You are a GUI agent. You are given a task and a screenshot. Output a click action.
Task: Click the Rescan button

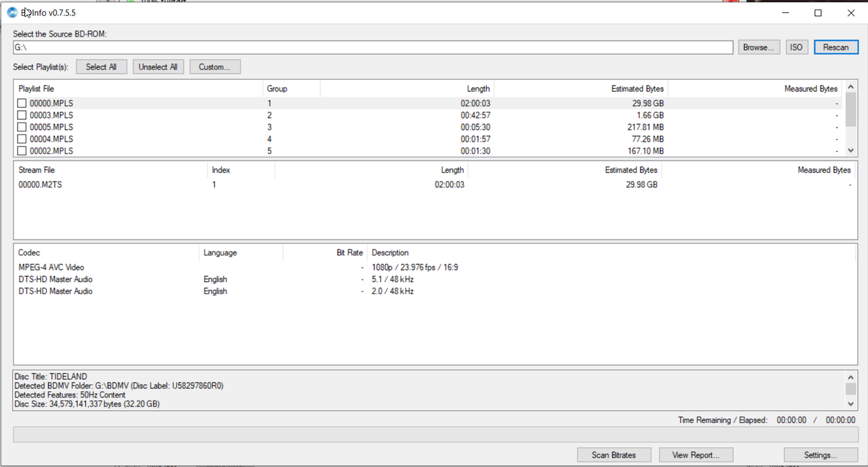coord(836,47)
